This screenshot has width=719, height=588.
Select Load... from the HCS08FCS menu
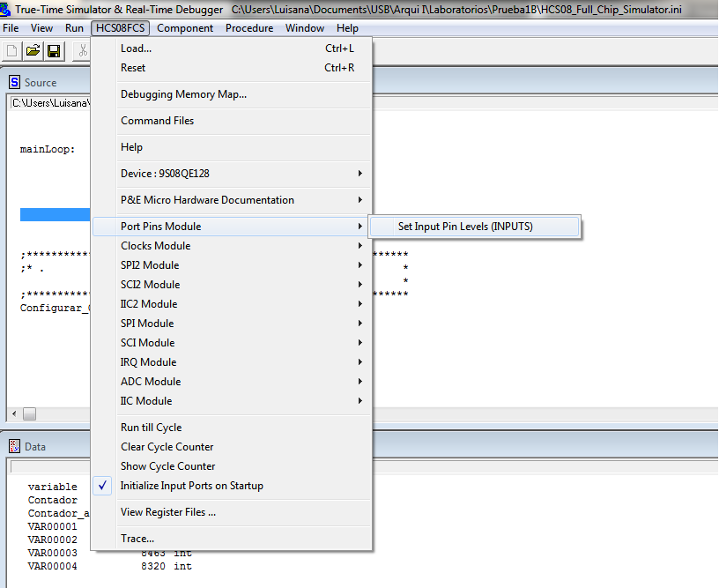(x=136, y=48)
